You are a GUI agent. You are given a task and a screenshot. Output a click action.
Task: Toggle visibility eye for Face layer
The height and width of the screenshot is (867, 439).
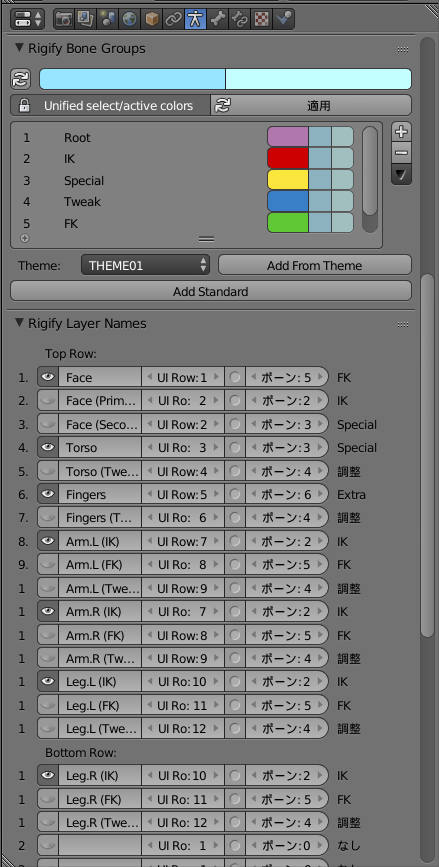pyautogui.click(x=48, y=377)
